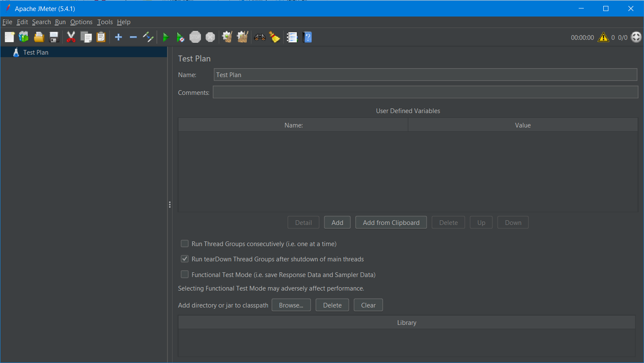The width and height of the screenshot is (644, 363).
Task: Click the Name: column header
Action: (x=293, y=125)
